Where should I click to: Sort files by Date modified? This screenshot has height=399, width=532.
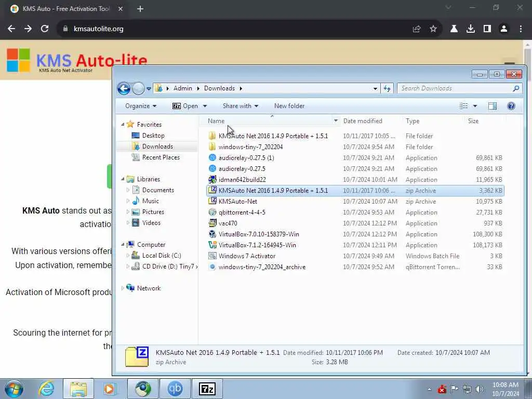363,121
